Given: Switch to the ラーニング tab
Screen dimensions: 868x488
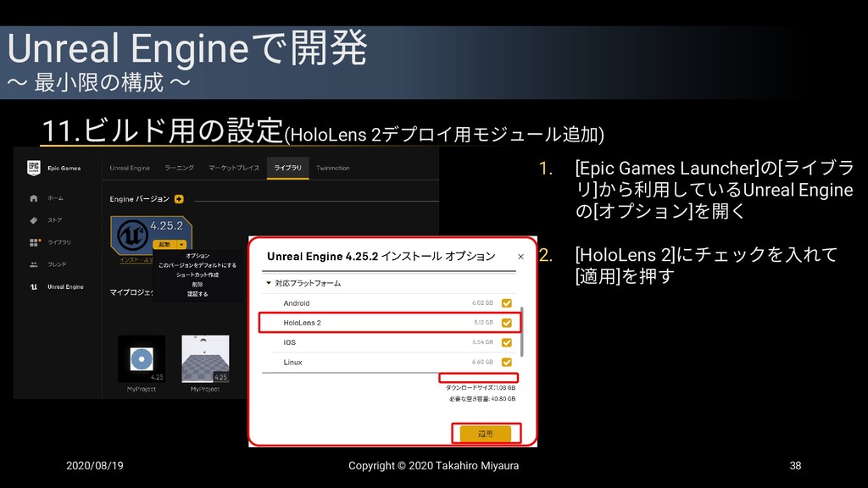Looking at the screenshot, I should [x=180, y=169].
